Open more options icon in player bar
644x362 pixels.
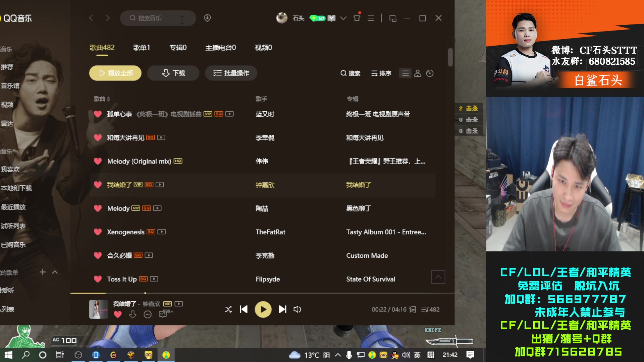coord(148,314)
